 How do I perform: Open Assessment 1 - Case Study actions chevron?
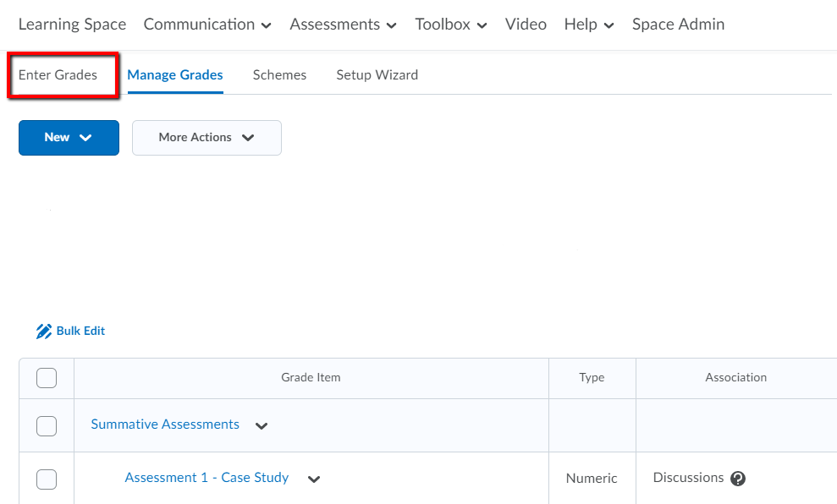click(314, 479)
